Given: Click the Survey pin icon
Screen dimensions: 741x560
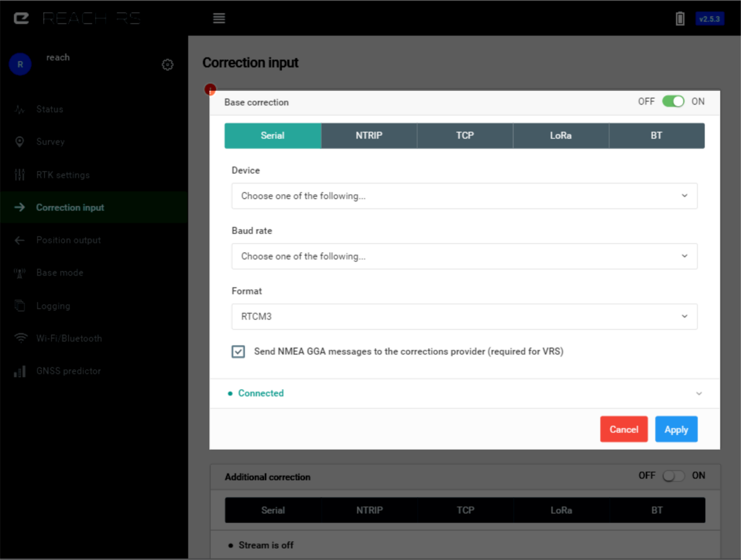Looking at the screenshot, I should click(x=20, y=142).
